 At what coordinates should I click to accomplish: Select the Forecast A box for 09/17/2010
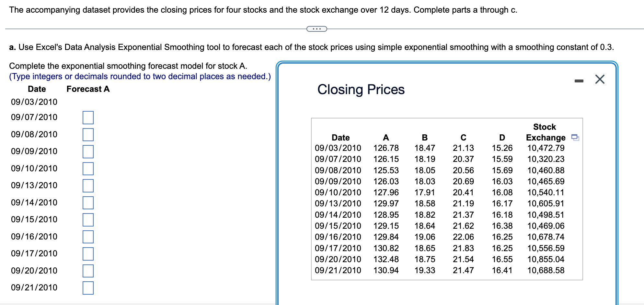tap(87, 254)
